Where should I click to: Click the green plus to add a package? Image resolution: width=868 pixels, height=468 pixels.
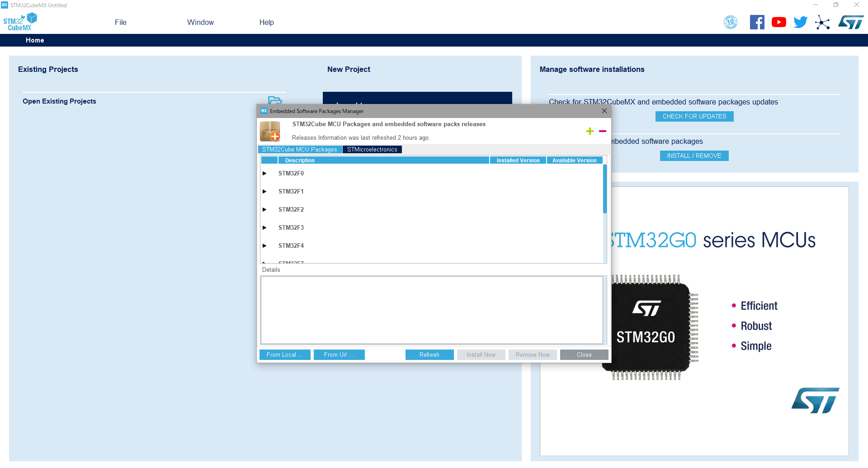(x=590, y=131)
